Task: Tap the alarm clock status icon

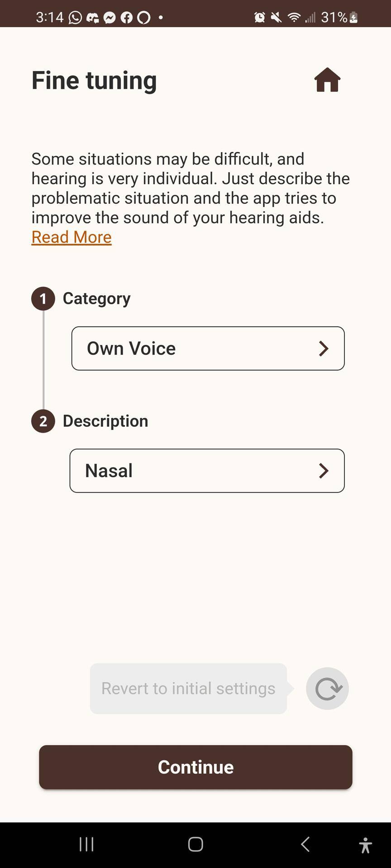Action: [260, 17]
